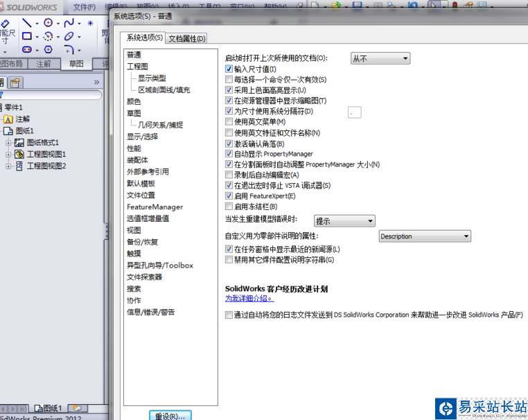Select the Corner Rectangle tool
Screen dimensions: 528x420
(27, 36)
